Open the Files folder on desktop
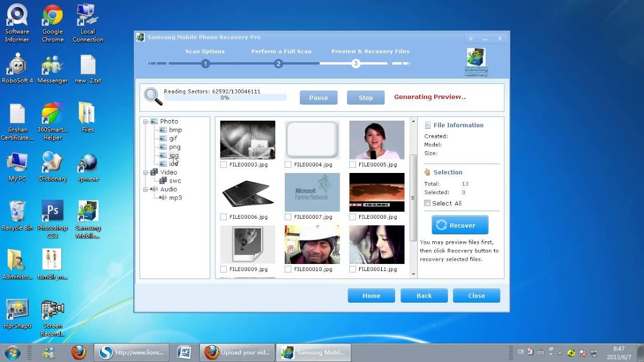644x362 pixels. coord(88,118)
